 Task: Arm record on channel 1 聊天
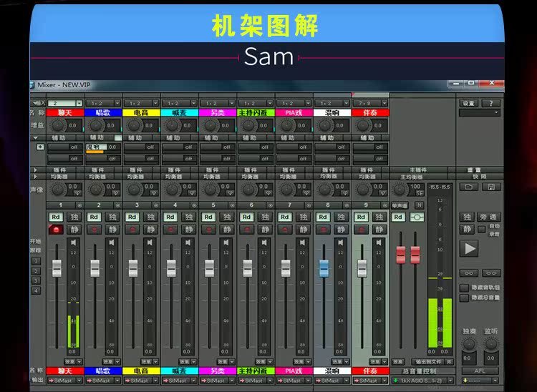[x=56, y=230]
